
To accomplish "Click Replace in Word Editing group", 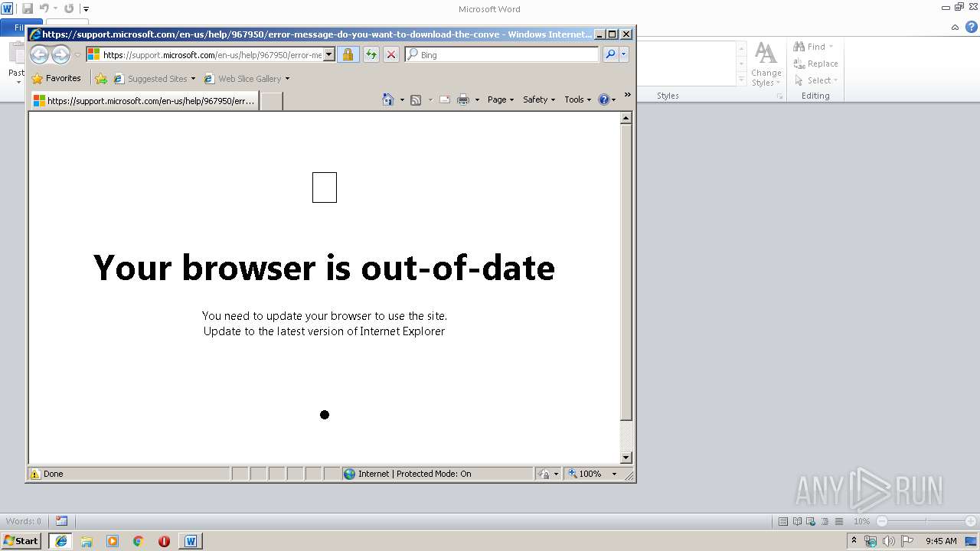I will pyautogui.click(x=815, y=64).
